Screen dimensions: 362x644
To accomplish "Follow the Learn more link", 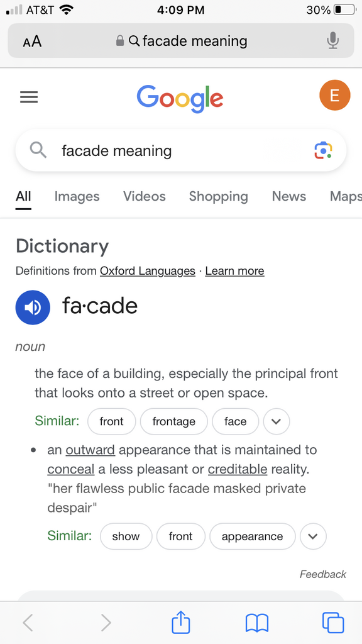I will [x=235, y=271].
